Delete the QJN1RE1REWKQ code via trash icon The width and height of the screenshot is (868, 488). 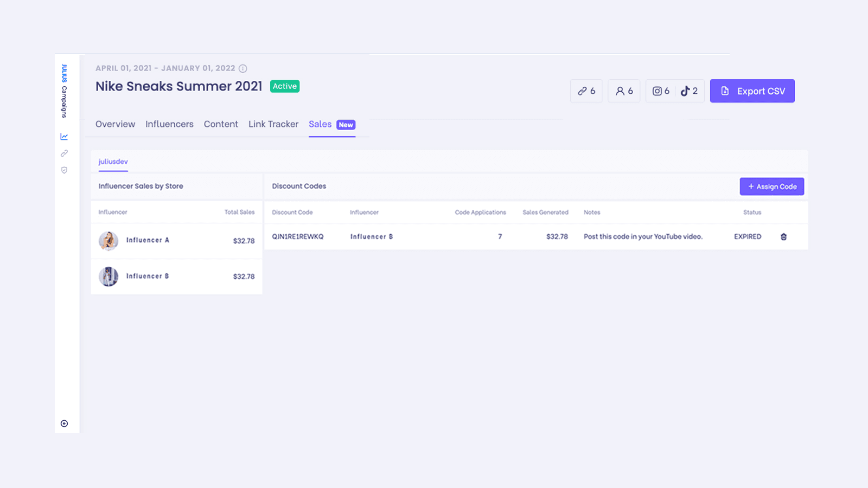pyautogui.click(x=783, y=236)
